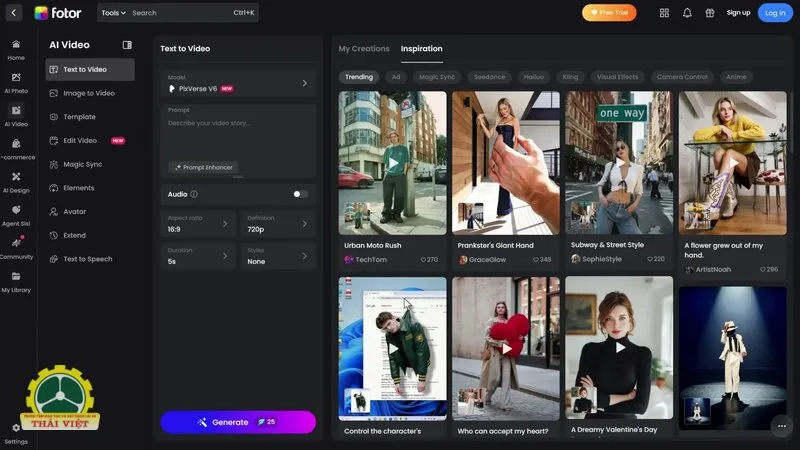Open the Fotor logo home link

point(58,13)
